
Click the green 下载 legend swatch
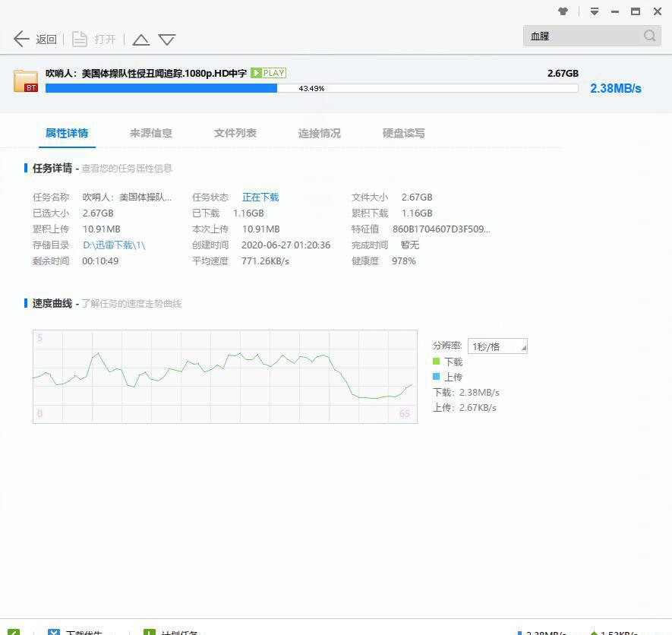437,362
